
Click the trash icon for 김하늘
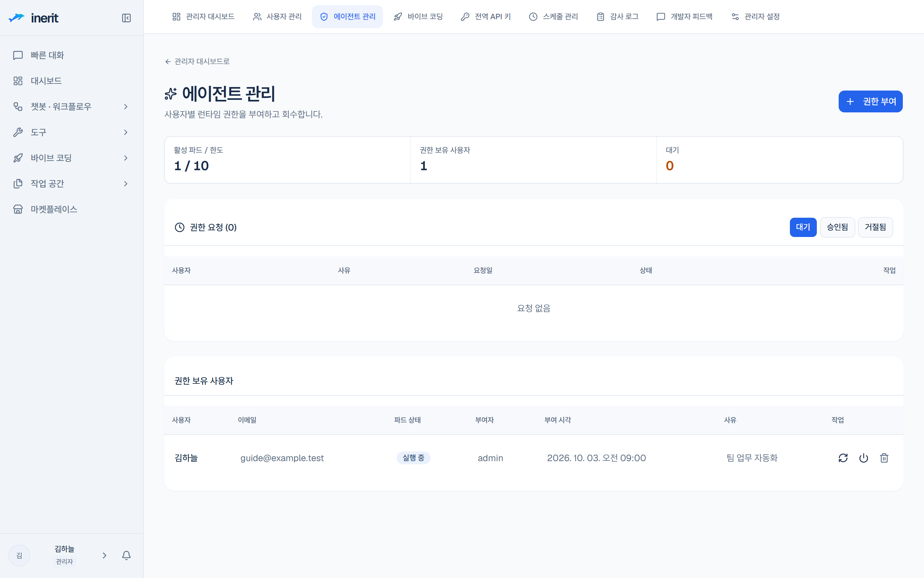884,458
